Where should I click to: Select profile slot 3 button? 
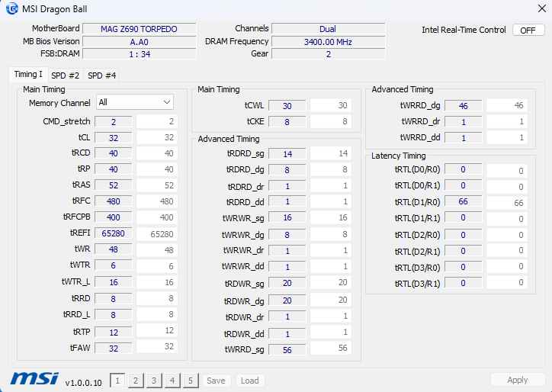tap(153, 381)
